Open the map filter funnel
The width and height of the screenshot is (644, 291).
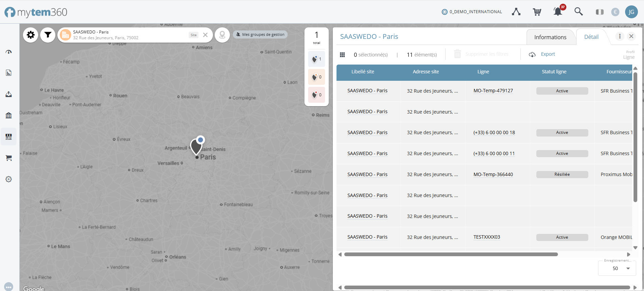tap(48, 35)
